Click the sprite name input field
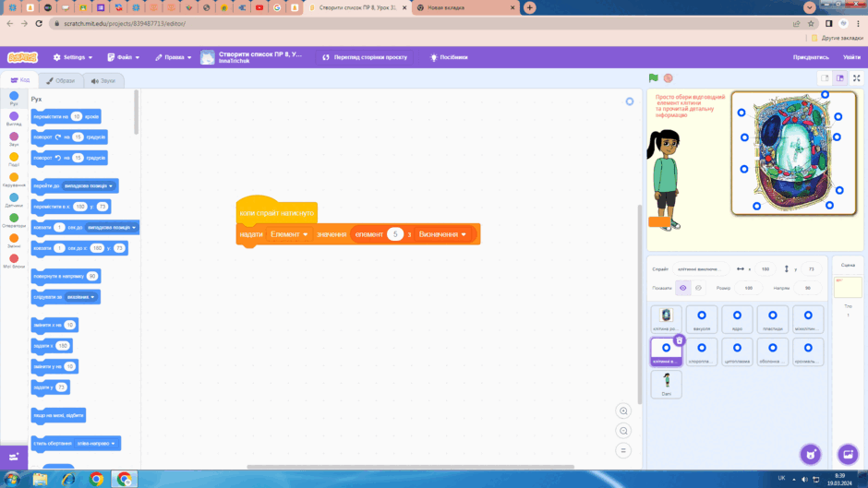This screenshot has height=488, width=868. coord(699,268)
